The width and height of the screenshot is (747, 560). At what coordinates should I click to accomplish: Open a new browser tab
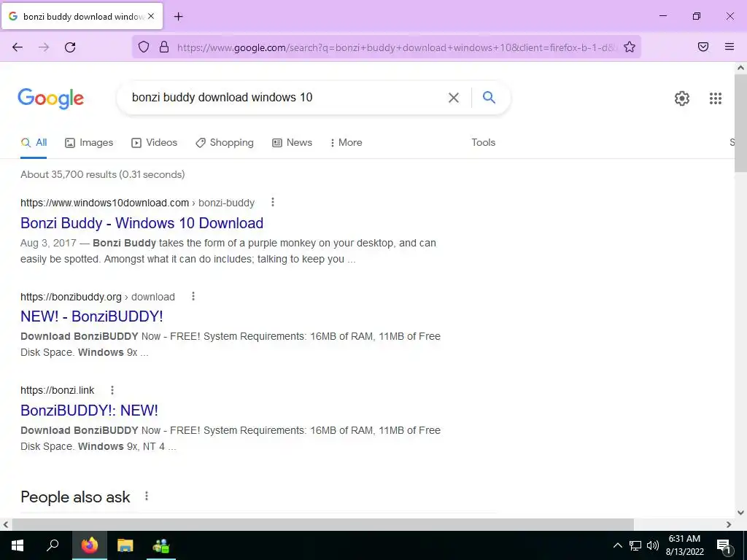(178, 17)
